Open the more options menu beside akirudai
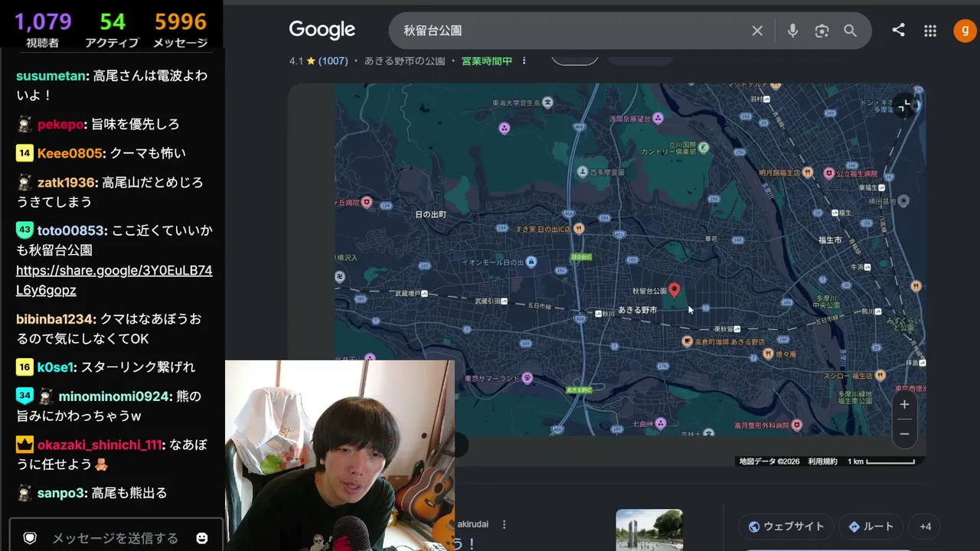Image resolution: width=980 pixels, height=551 pixels. point(504,524)
